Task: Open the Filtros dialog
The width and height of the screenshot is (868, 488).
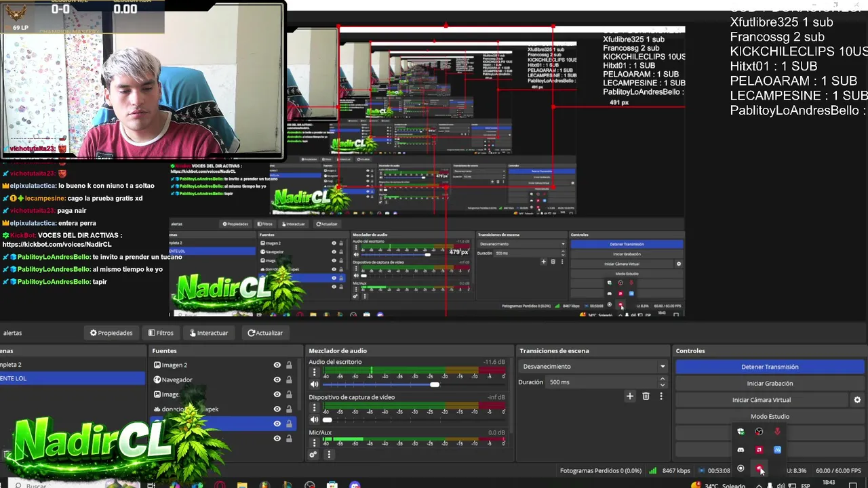Action: (x=161, y=333)
